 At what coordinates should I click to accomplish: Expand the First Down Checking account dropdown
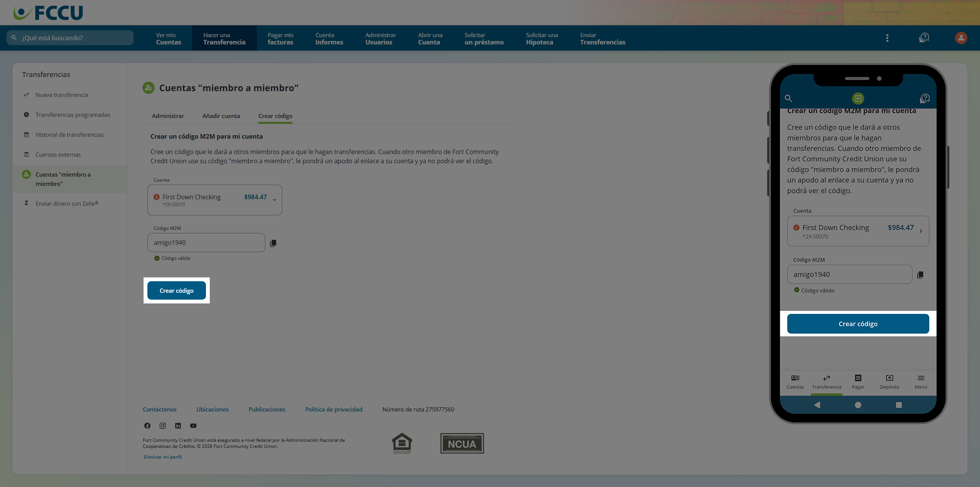(x=214, y=200)
